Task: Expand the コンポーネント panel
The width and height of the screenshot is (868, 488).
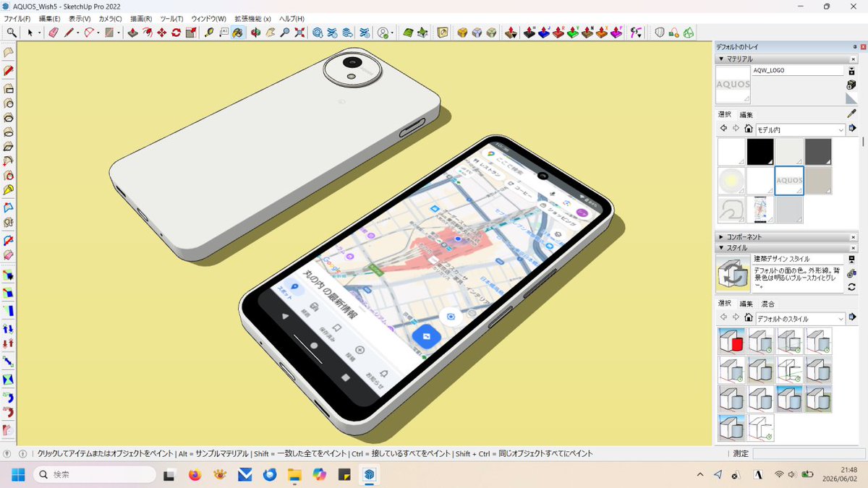Action: pos(720,237)
